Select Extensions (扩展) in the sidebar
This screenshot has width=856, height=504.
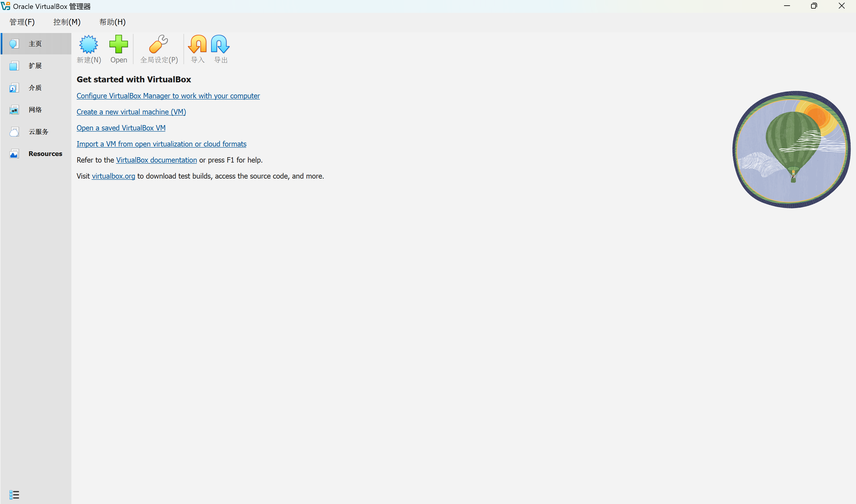coord(35,66)
